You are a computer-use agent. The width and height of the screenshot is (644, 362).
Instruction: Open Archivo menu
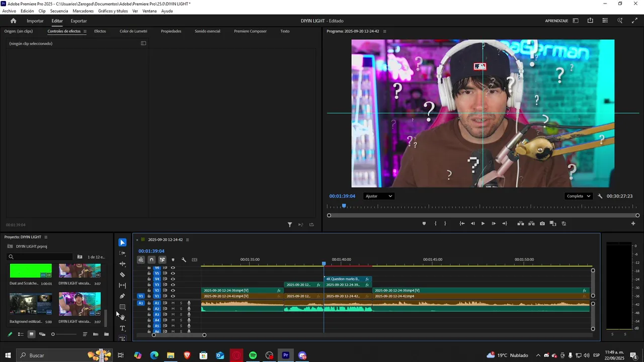pos(9,11)
